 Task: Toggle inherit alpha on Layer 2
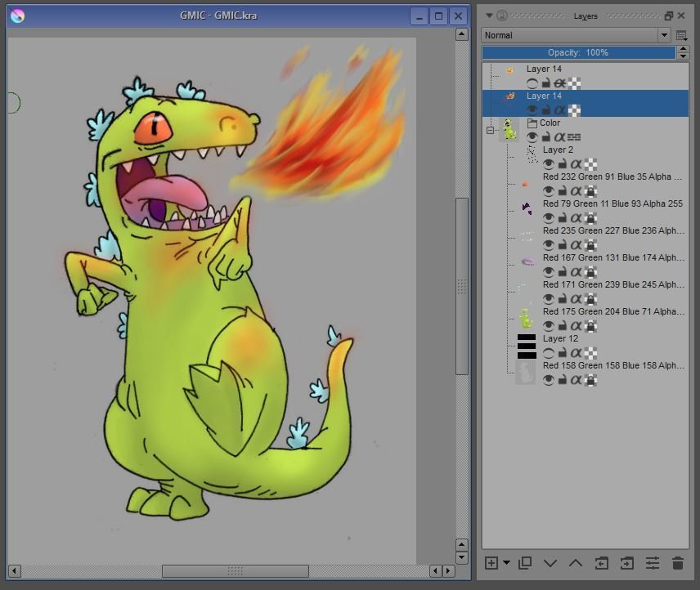[x=577, y=164]
